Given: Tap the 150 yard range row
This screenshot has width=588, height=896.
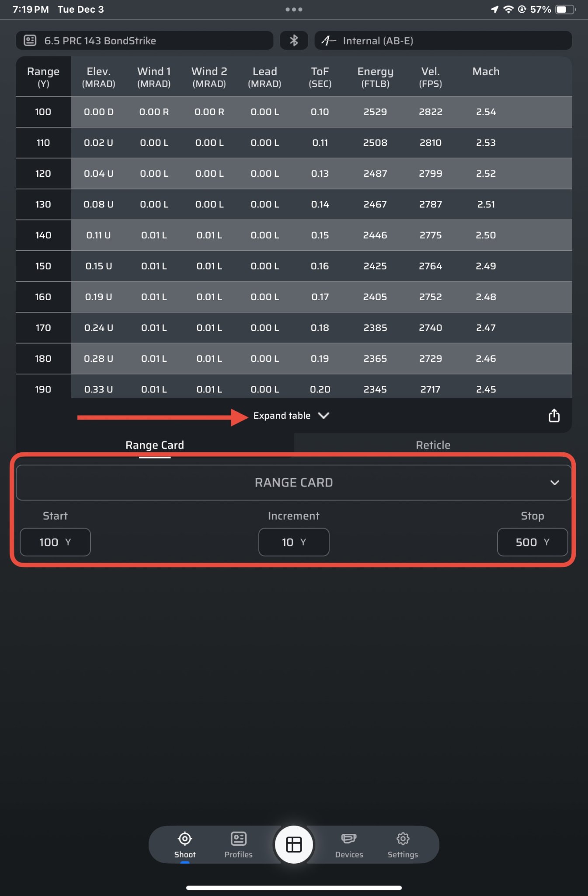Looking at the screenshot, I should click(43, 266).
